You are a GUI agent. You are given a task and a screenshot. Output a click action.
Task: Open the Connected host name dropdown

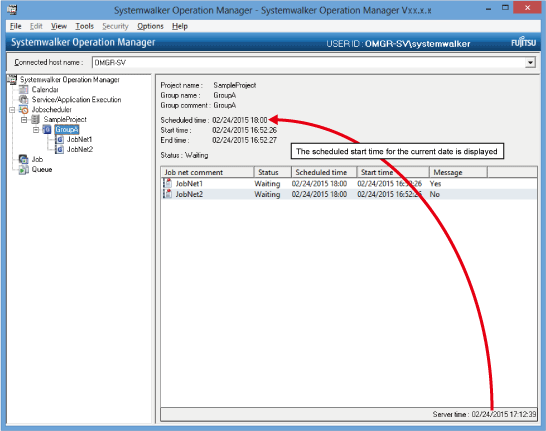tap(530, 63)
